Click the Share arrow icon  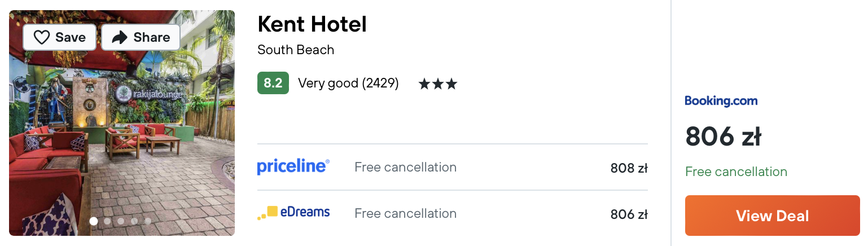(x=120, y=37)
